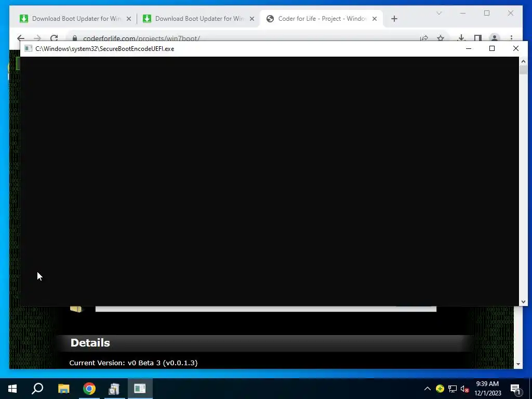Image resolution: width=532 pixels, height=399 pixels.
Task: Open Chrome three-dot menu
Action: [511, 38]
